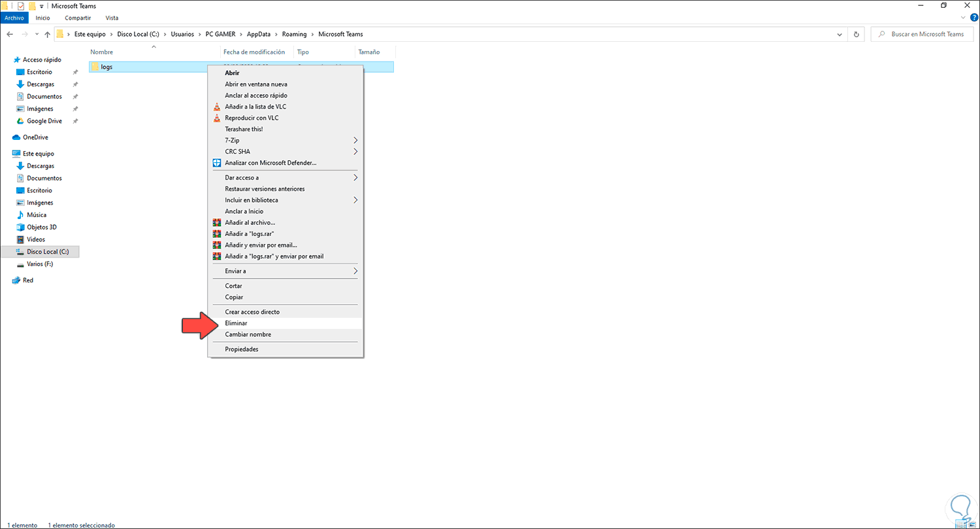Open the recent locations dropdown chevron

click(x=37, y=35)
